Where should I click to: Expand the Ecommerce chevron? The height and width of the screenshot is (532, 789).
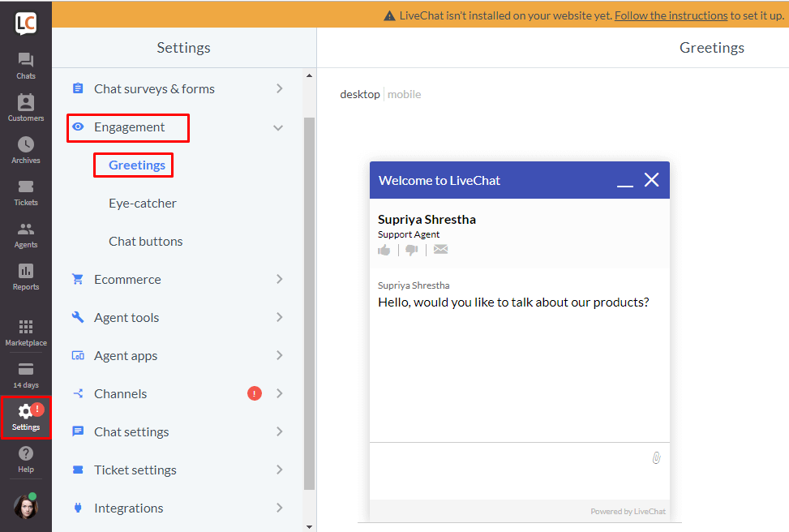280,279
